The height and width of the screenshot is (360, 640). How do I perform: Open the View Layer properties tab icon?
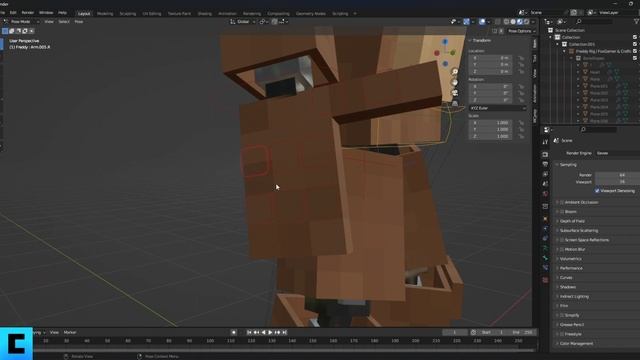pos(545,174)
